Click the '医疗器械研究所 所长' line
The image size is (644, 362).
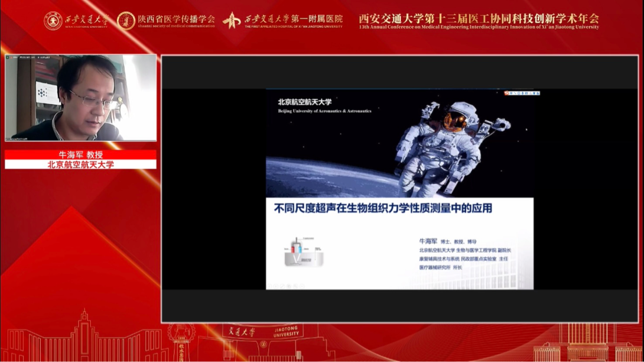440,267
